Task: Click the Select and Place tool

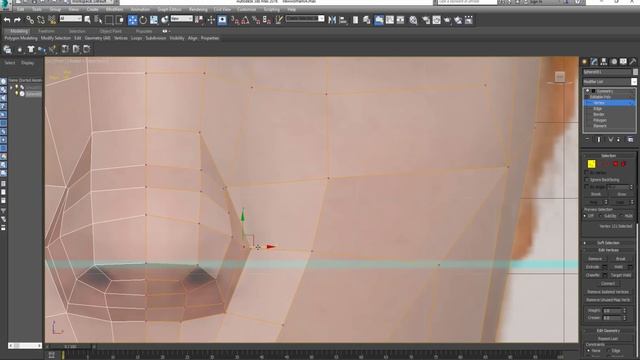Action: (x=165, y=20)
